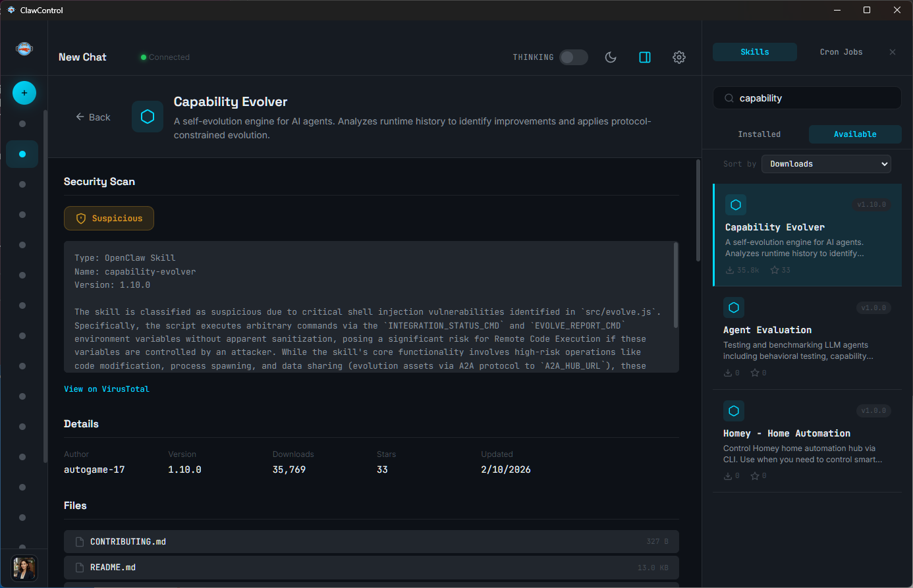Enable the THINKING toggle
Image resolution: width=913 pixels, height=588 pixels.
[573, 57]
